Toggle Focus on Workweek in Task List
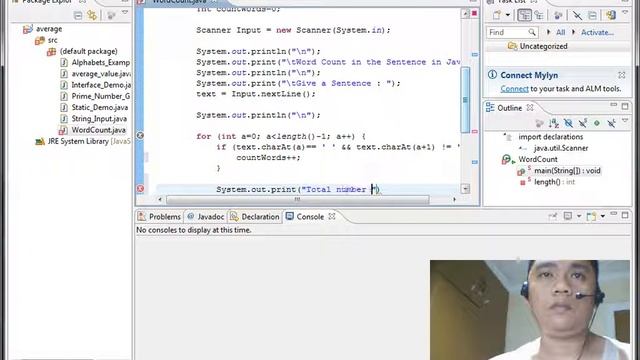The height and width of the screenshot is (360, 640). [558, 16]
